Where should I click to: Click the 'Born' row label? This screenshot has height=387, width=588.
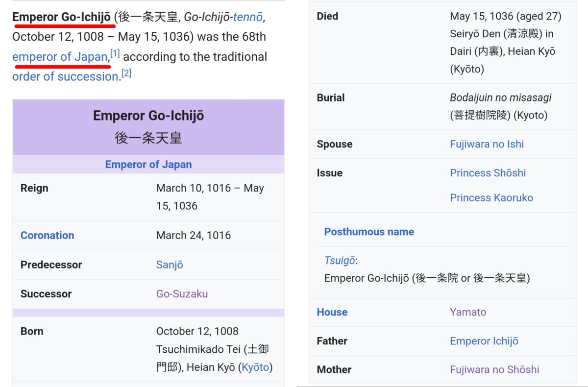coord(32,331)
